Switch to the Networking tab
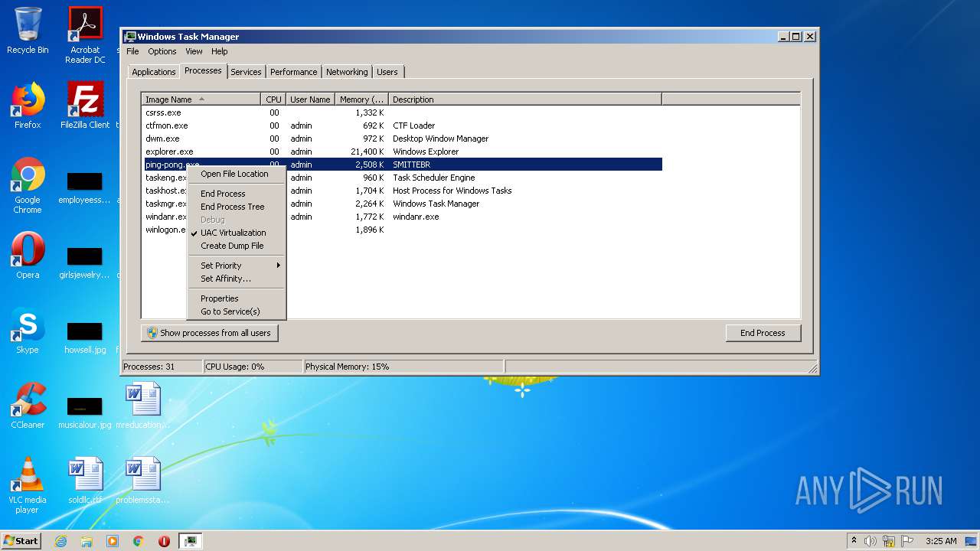Image resolution: width=980 pixels, height=551 pixels. click(347, 72)
